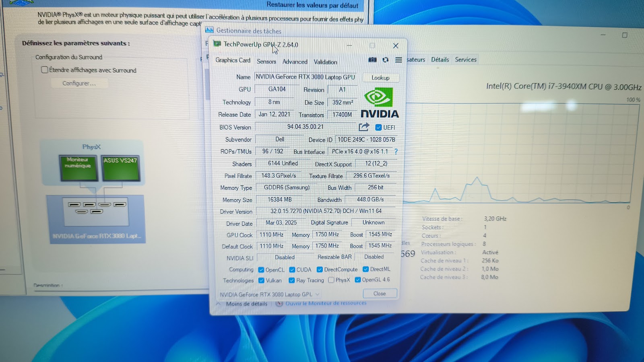Switch to the Sensors tab
This screenshot has height=362, width=644.
[266, 62]
